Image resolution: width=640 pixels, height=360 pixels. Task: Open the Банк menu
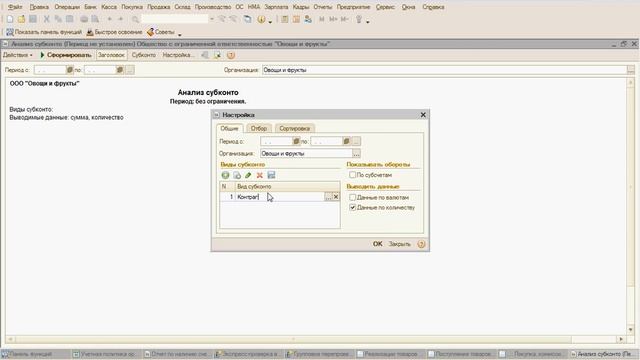[x=90, y=7]
